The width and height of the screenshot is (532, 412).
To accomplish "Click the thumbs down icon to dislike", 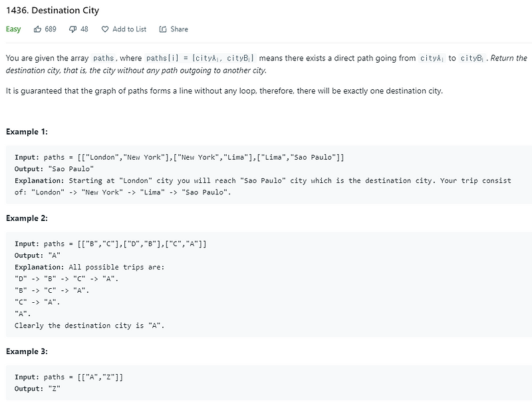I will (x=72, y=29).
